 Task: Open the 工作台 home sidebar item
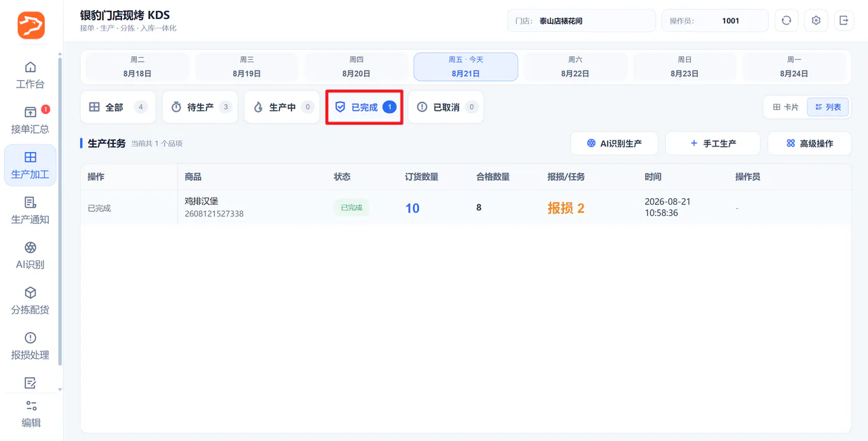(31, 75)
